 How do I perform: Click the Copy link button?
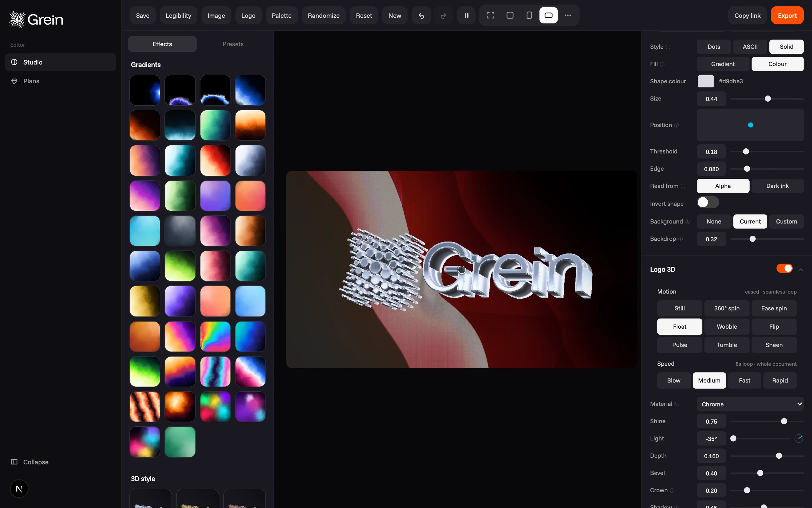pyautogui.click(x=747, y=15)
